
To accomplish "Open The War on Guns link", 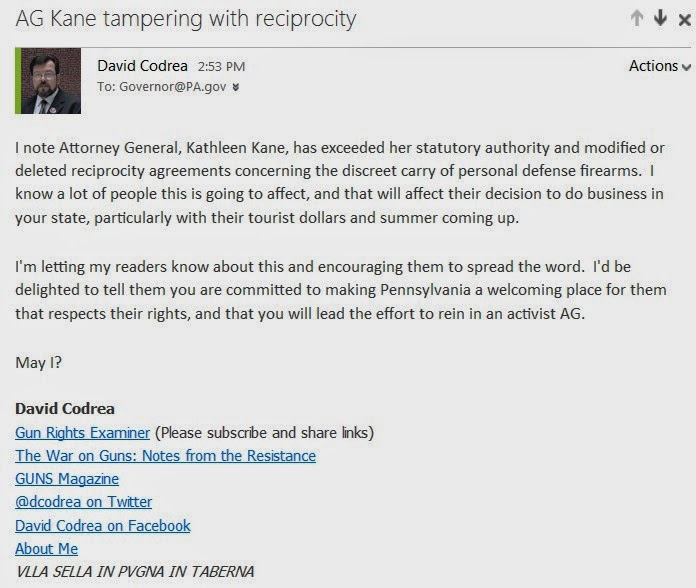I will [165, 456].
